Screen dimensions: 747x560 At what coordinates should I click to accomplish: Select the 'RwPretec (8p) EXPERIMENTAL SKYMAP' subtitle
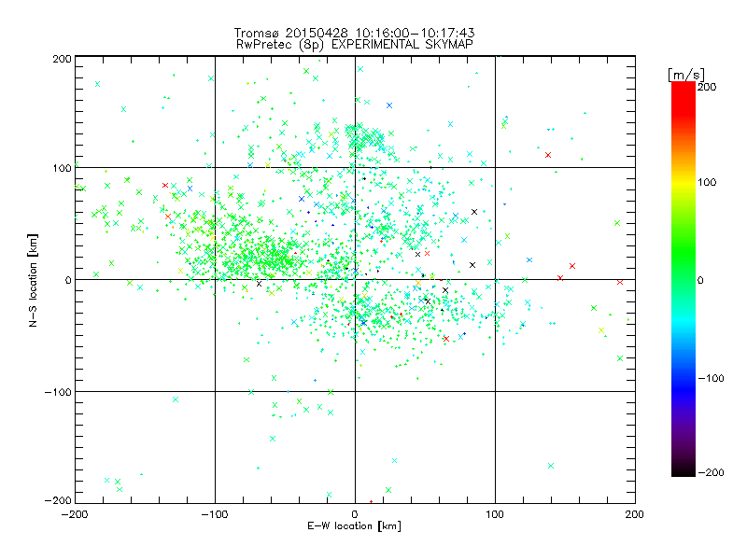354,45
